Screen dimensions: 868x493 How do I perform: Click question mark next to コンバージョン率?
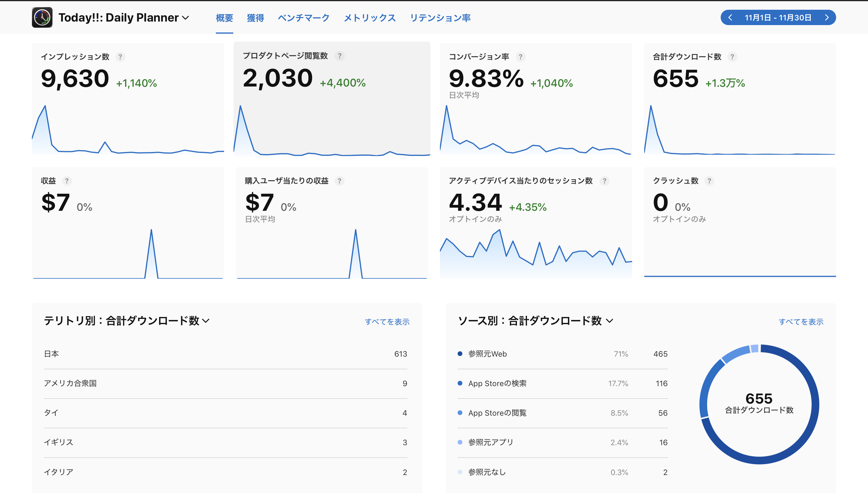click(x=521, y=57)
